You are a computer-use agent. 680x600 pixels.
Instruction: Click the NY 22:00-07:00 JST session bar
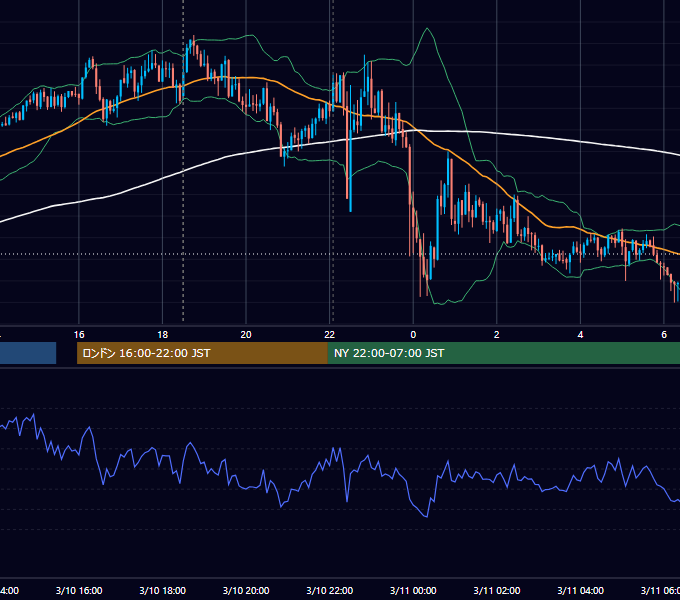[503, 353]
